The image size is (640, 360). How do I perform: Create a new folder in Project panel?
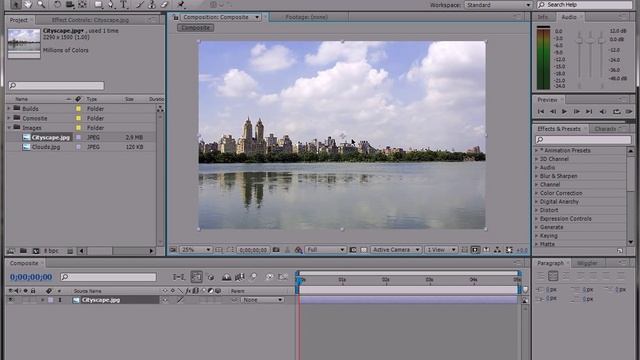[23, 251]
